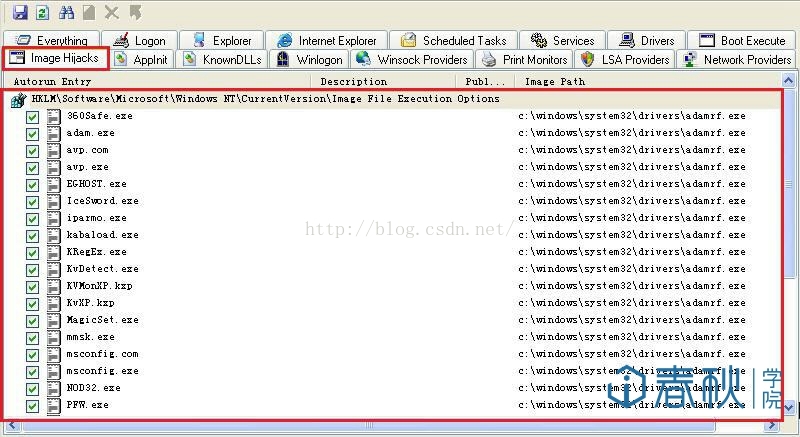Select the Scheduled Tasks tab
Image resolution: width=800 pixels, height=437 pixels.
[x=454, y=40]
